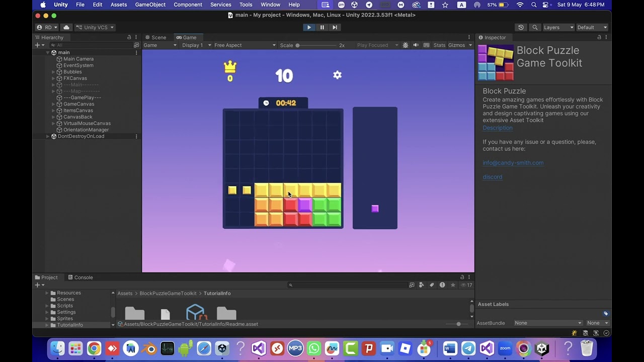Select VirtualMouseCanvas in Hierarchy
This screenshot has height=362, width=644.
(x=87, y=123)
